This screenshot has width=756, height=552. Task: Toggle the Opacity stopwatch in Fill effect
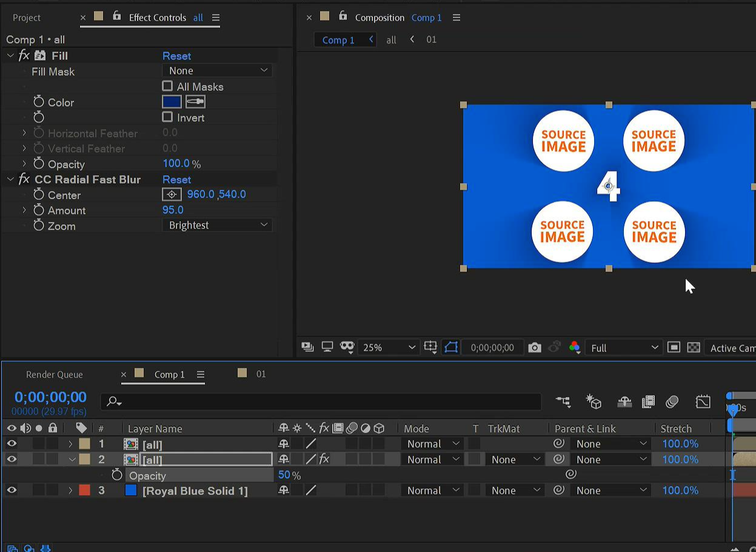point(39,164)
